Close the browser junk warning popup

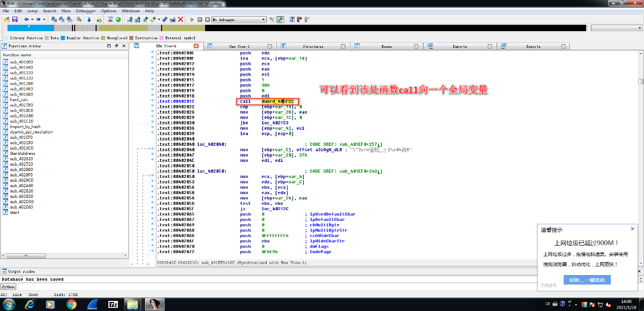click(x=632, y=229)
